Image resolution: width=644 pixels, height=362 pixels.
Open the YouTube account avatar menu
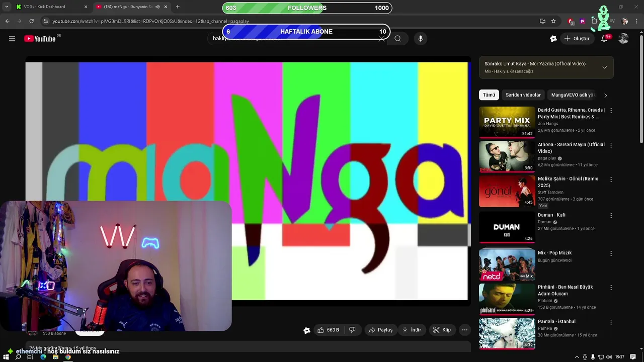coord(623,39)
